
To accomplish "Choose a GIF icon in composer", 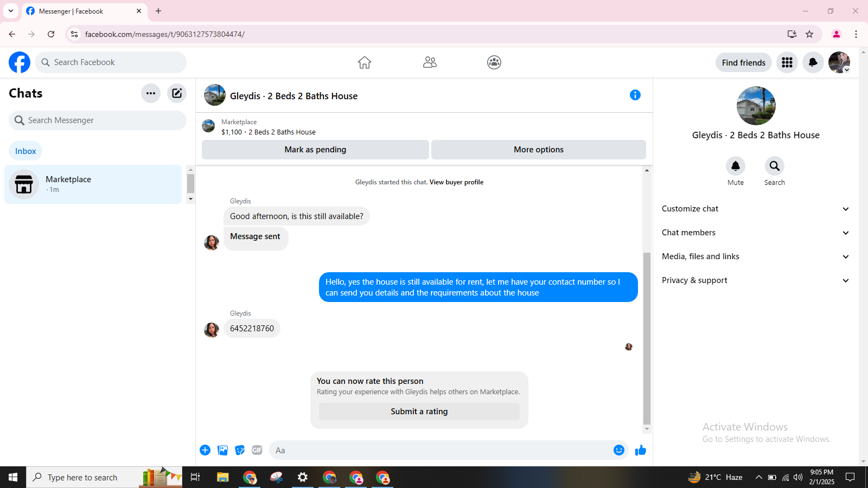I will pyautogui.click(x=257, y=450).
